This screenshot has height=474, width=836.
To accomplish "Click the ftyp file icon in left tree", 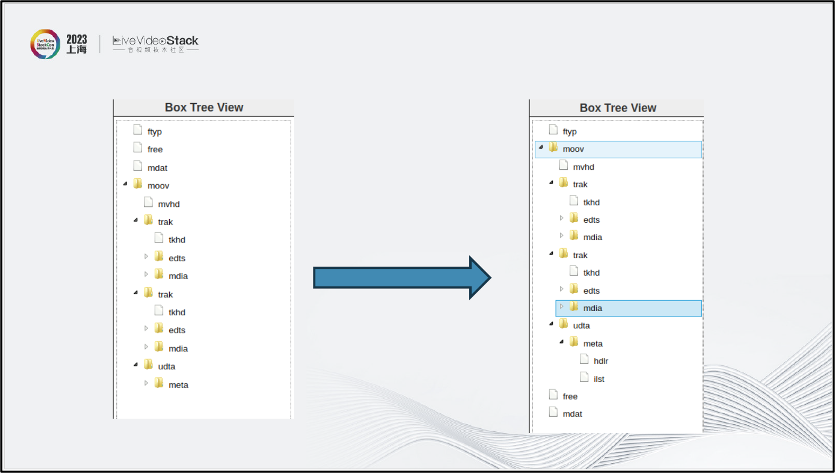I will coord(138,130).
